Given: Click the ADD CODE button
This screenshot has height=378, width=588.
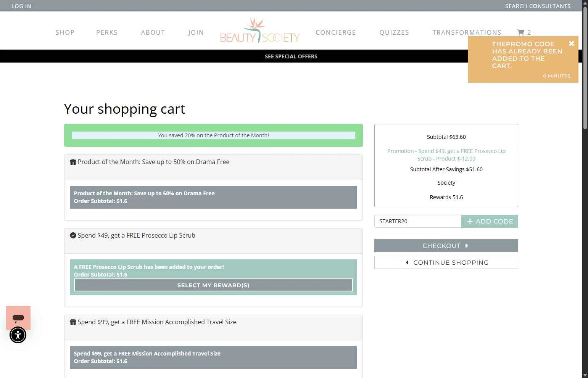Looking at the screenshot, I should 490,221.
